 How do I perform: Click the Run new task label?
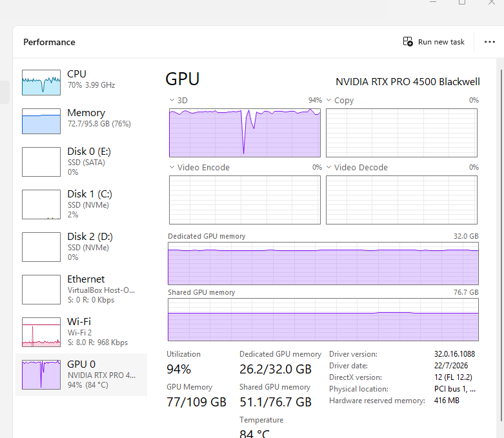coord(441,42)
